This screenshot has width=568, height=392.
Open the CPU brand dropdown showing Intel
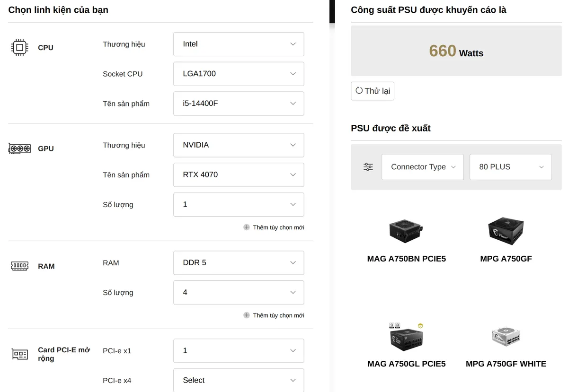(x=239, y=44)
